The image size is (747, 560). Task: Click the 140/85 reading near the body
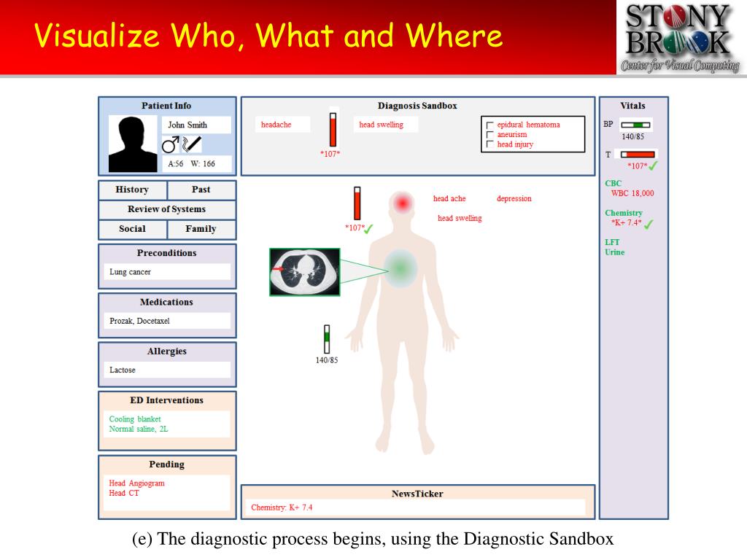point(327,360)
